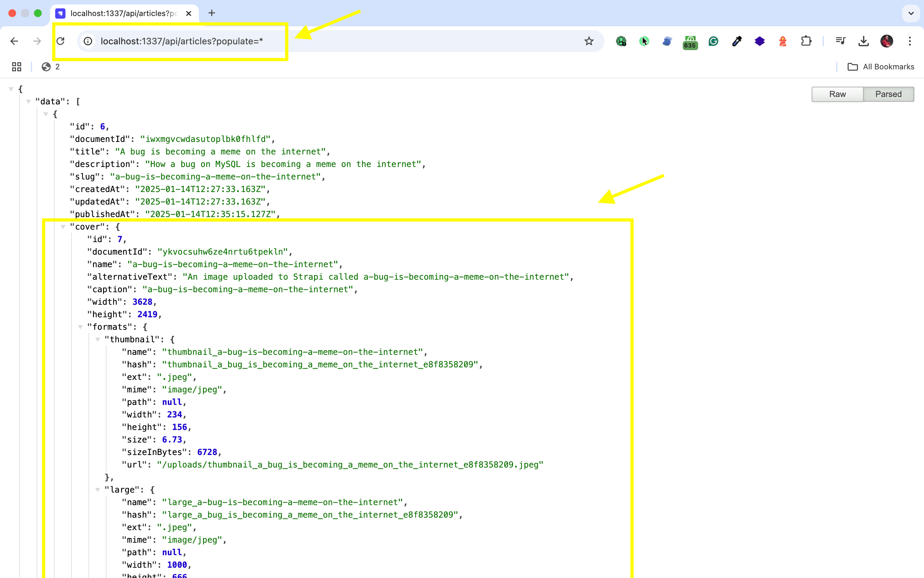Click the documentId value "iwxmgvcwdasutoplbk0fhlfd"
The height and width of the screenshot is (578, 924).
(205, 139)
